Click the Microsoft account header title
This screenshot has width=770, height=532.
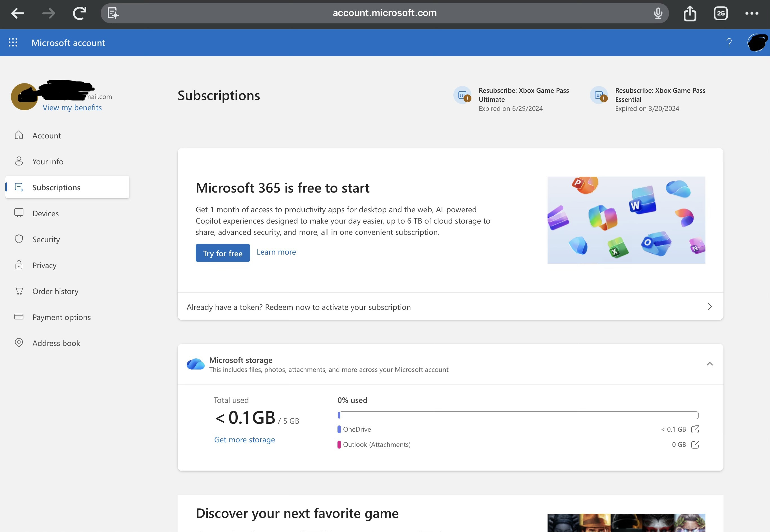[68, 43]
